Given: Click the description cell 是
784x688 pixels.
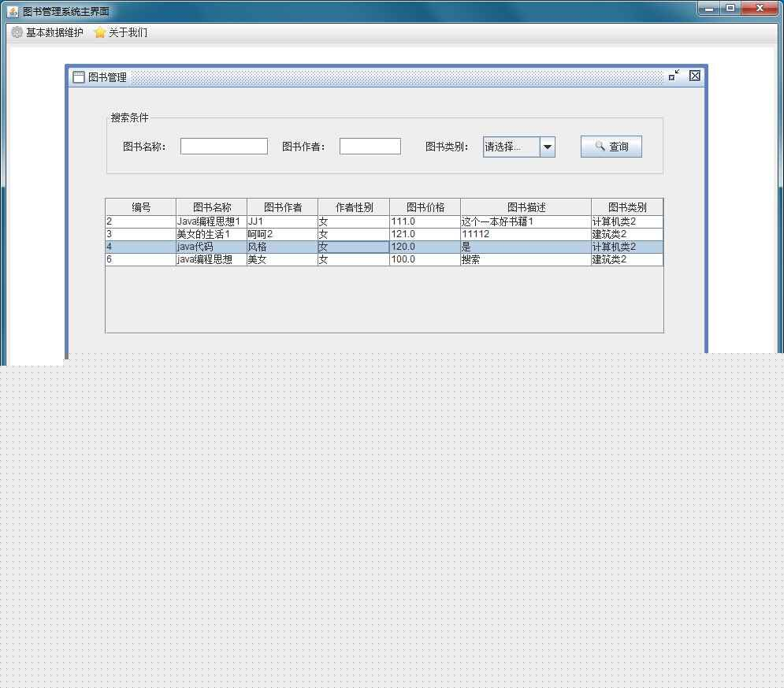Looking at the screenshot, I should (x=526, y=247).
